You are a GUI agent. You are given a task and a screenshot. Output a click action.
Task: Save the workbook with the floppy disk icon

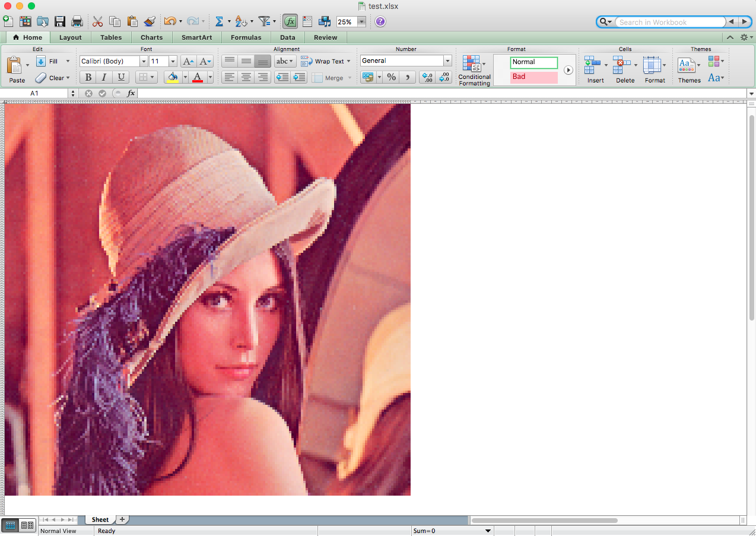(60, 21)
